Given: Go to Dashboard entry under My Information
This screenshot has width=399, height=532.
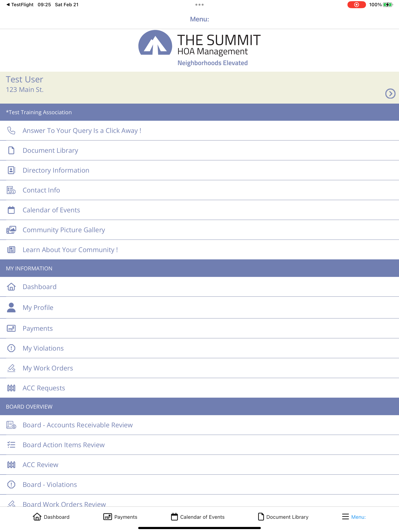Looking at the screenshot, I should pos(199,287).
